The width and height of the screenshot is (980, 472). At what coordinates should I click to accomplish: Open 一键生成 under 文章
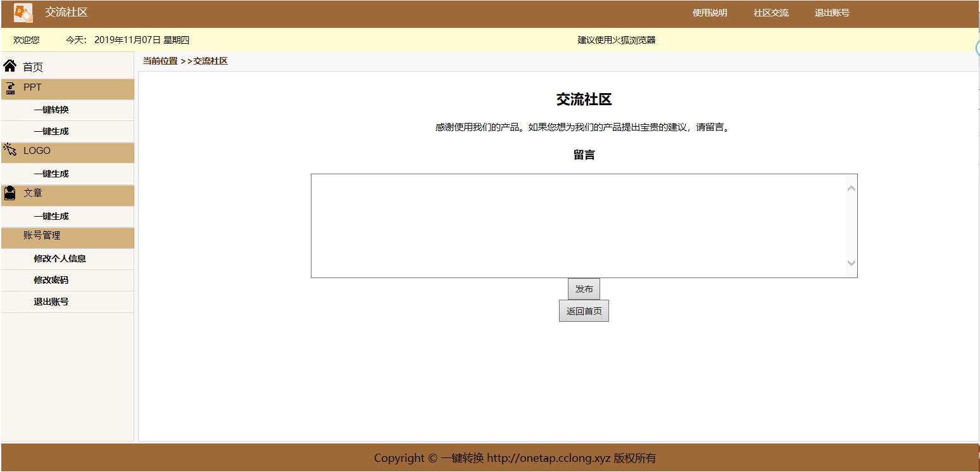[51, 216]
